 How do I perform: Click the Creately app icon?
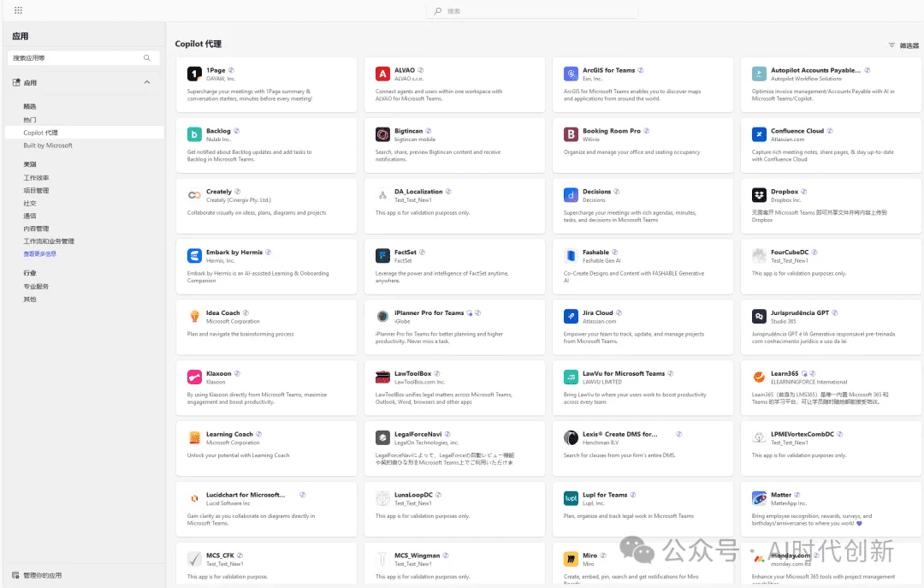(194, 195)
